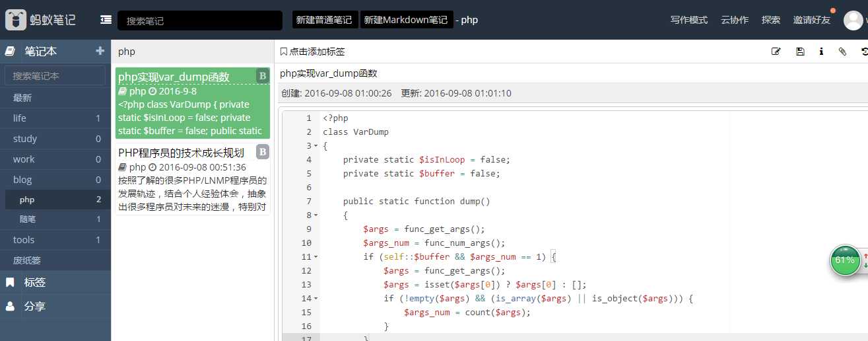
Task: Open 写作模式 writing mode
Action: pyautogui.click(x=689, y=20)
